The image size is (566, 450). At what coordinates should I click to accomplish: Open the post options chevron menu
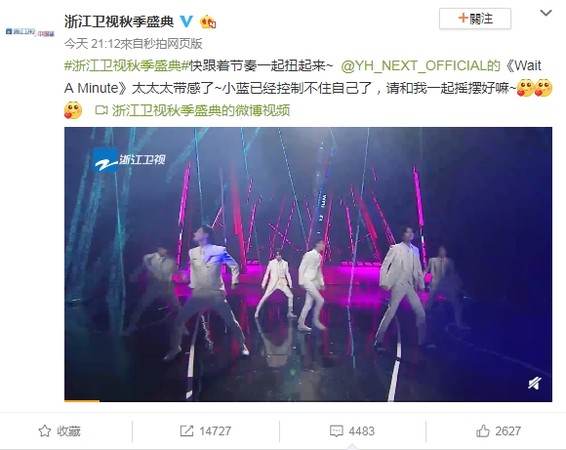[x=546, y=13]
